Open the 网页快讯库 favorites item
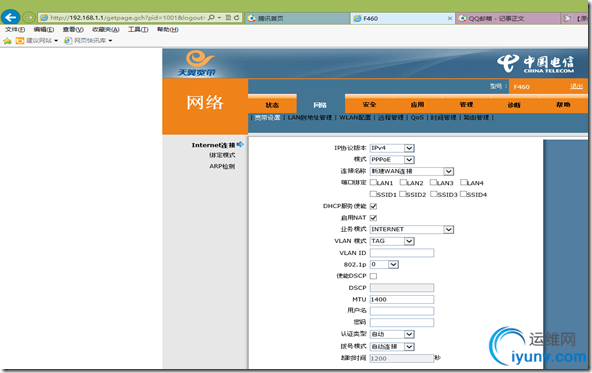Viewport: 592px width, 373px height. coord(88,40)
